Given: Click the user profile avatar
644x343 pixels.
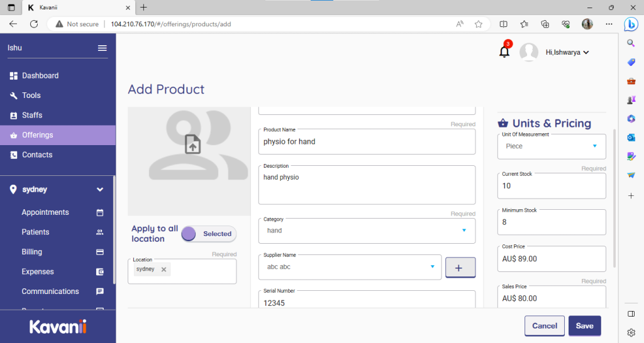Looking at the screenshot, I should click(529, 52).
